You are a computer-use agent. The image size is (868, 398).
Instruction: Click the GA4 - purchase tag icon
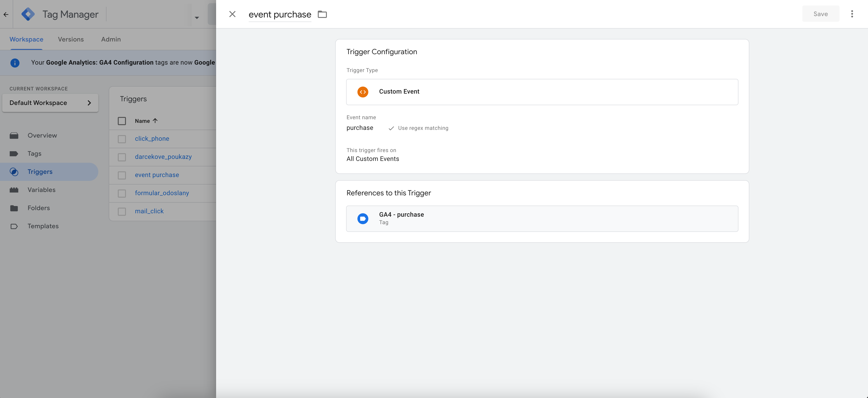point(363,218)
